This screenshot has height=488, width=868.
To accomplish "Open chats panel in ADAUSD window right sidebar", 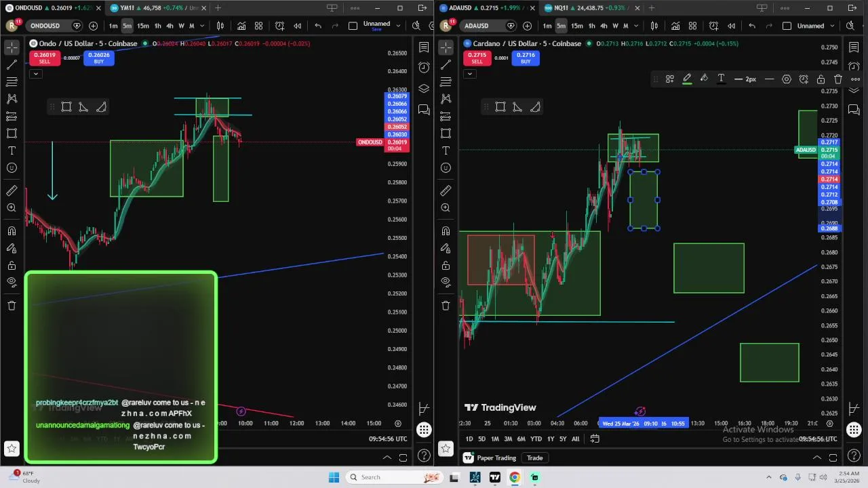I will pyautogui.click(x=854, y=110).
